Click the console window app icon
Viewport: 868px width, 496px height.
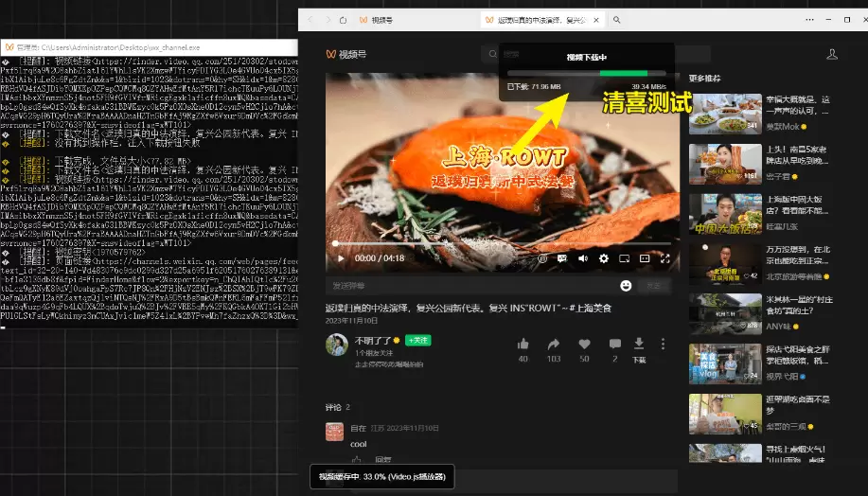(9, 47)
